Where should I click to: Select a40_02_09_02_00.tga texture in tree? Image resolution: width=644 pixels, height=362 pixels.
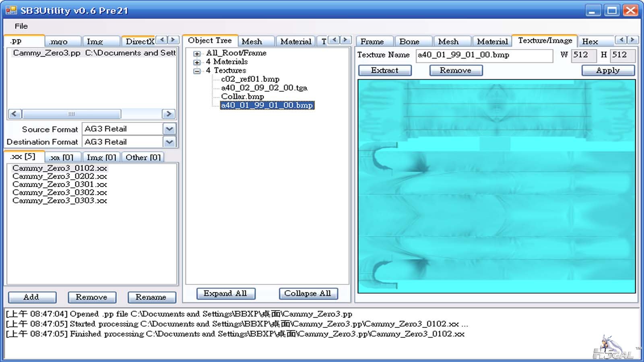pyautogui.click(x=264, y=88)
